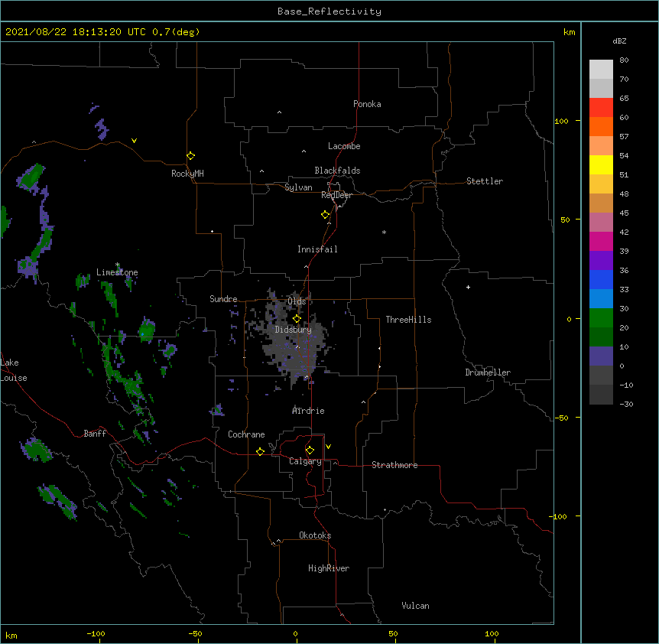Click the 65 dBZ red color swatch
Viewport: 659px width, 644px height.
click(601, 107)
